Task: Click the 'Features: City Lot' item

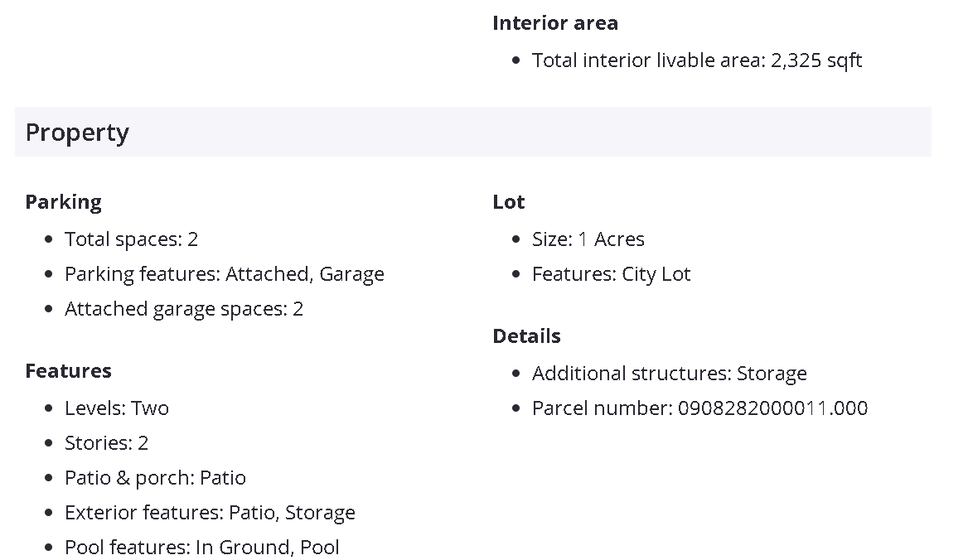Action: tap(611, 274)
